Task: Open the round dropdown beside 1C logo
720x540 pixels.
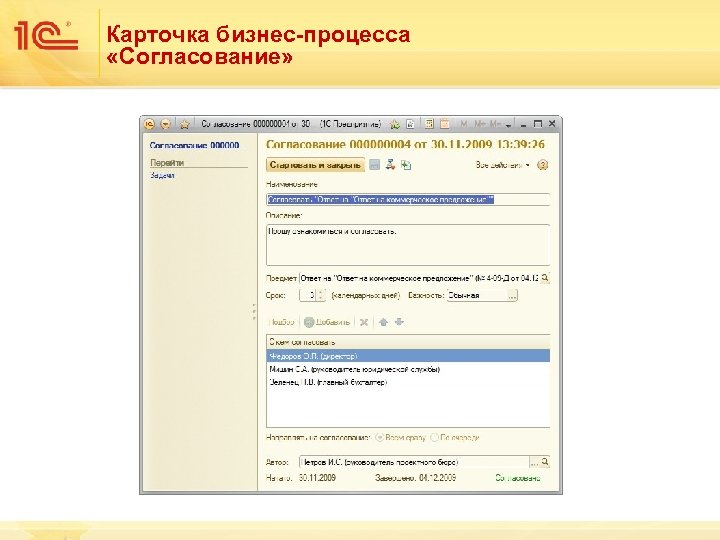Action: pyautogui.click(x=166, y=124)
